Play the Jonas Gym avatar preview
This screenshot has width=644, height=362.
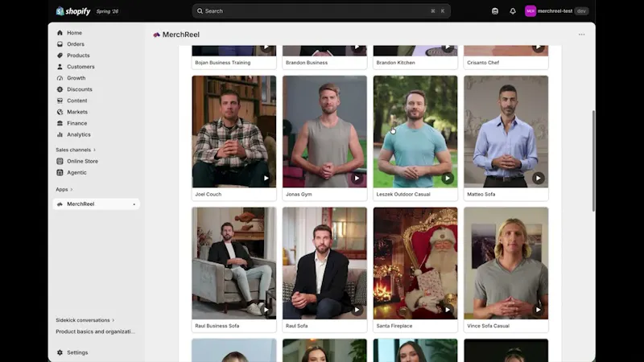[357, 178]
